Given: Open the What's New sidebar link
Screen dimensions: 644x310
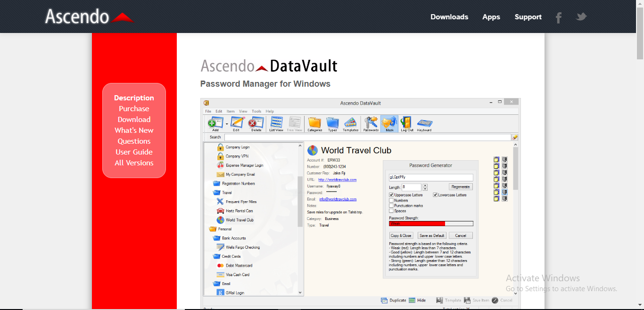Looking at the screenshot, I should [x=134, y=131].
